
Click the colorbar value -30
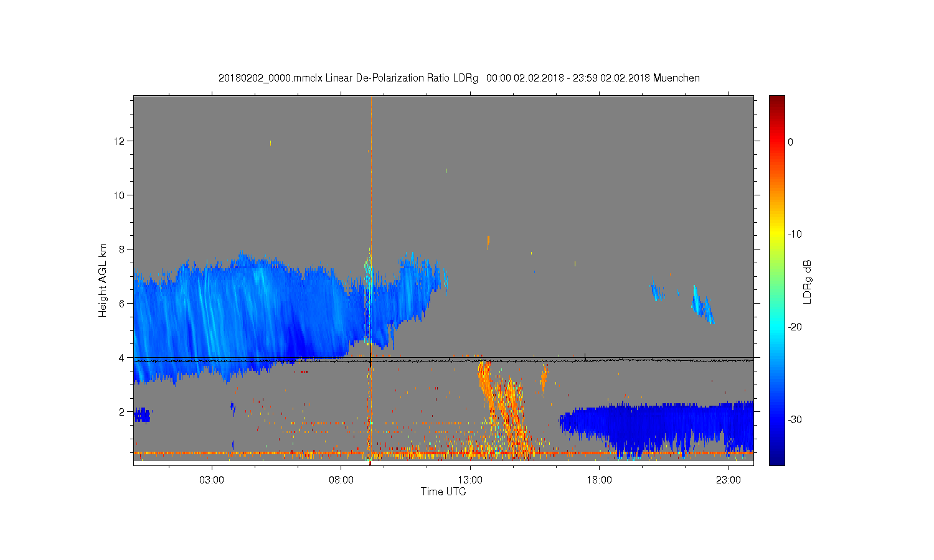pyautogui.click(x=795, y=420)
